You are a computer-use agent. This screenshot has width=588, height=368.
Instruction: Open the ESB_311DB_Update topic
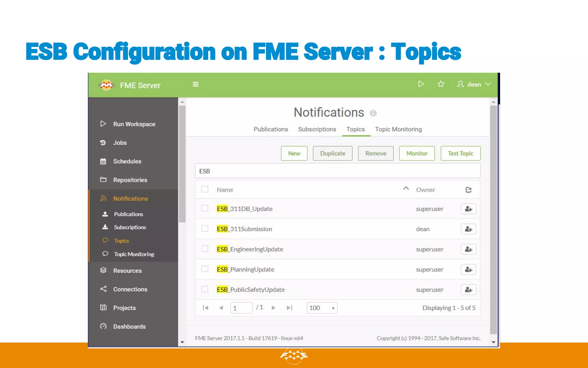245,209
